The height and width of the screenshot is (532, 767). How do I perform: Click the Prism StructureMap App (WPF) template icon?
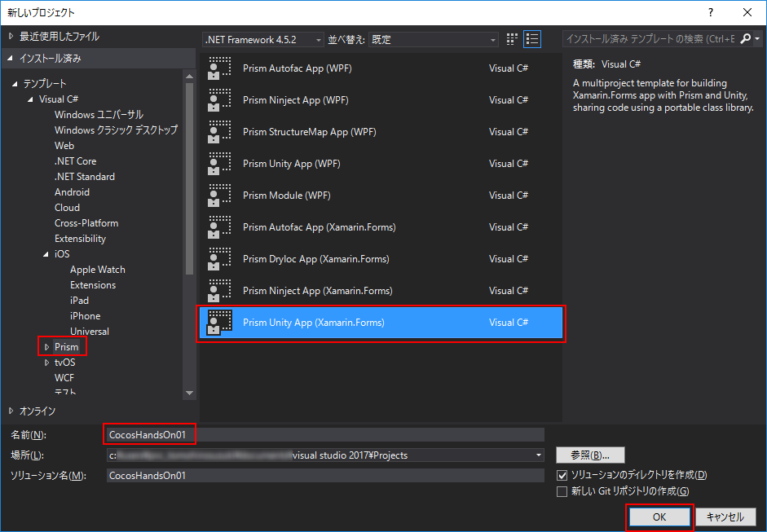click(219, 132)
